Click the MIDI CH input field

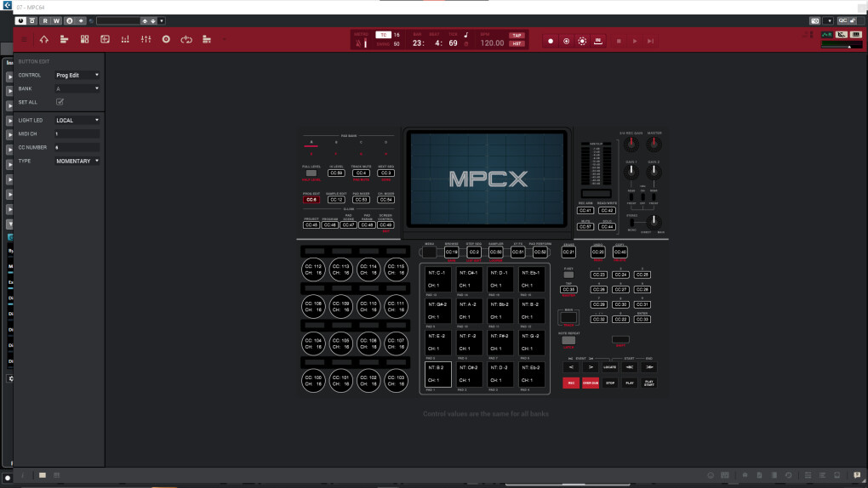(77, 133)
